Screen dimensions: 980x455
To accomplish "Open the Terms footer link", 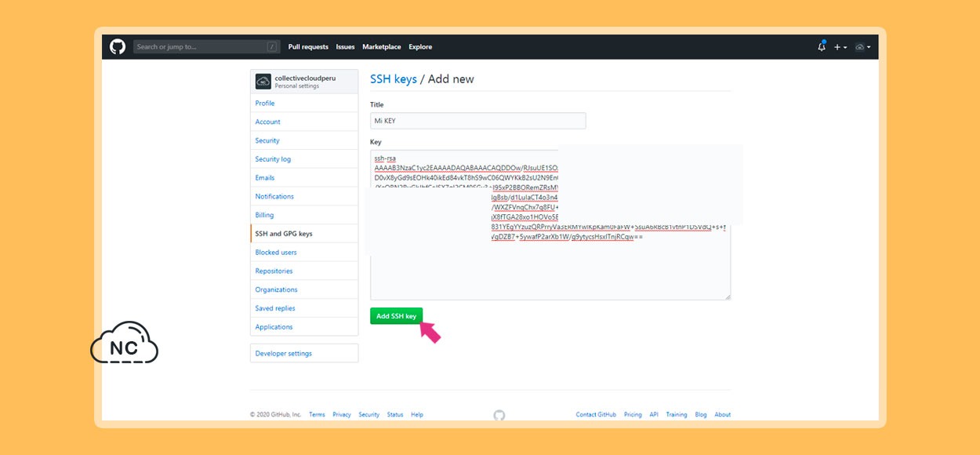I will [x=317, y=415].
